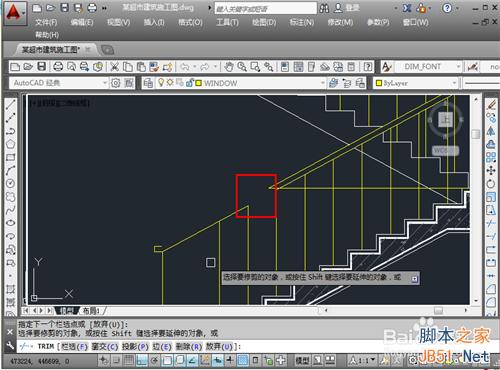This screenshot has height=370, width=500.
Task: Toggle Object Snap in status bar
Action: (167, 360)
